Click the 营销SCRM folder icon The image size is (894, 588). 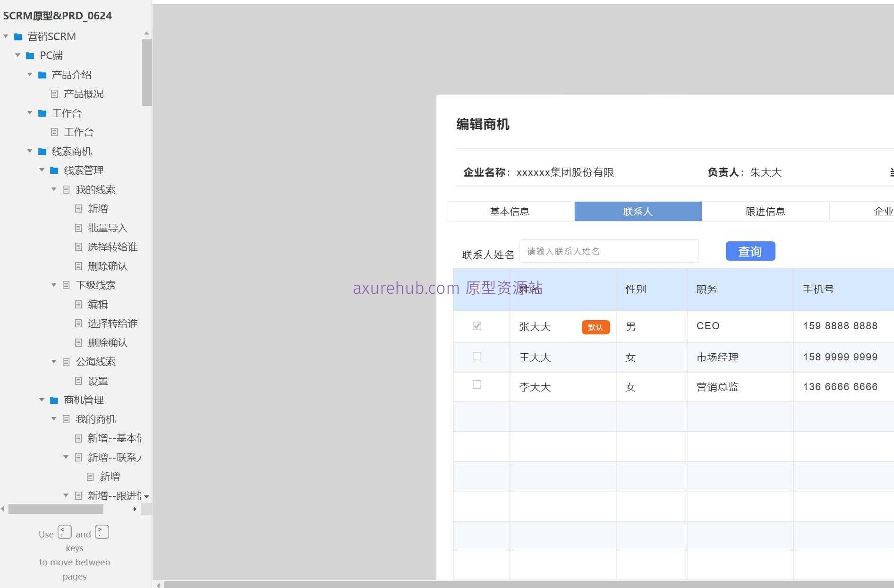18,36
